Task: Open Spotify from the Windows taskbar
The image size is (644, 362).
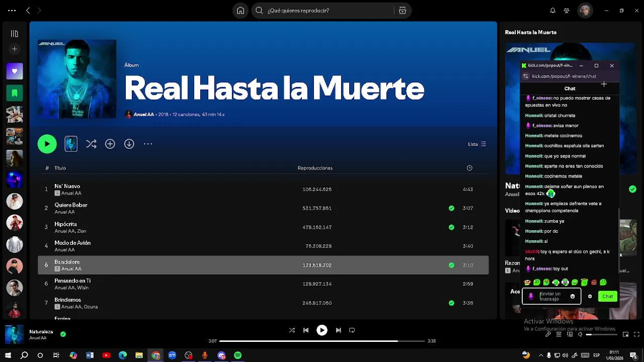Action: coord(237,355)
